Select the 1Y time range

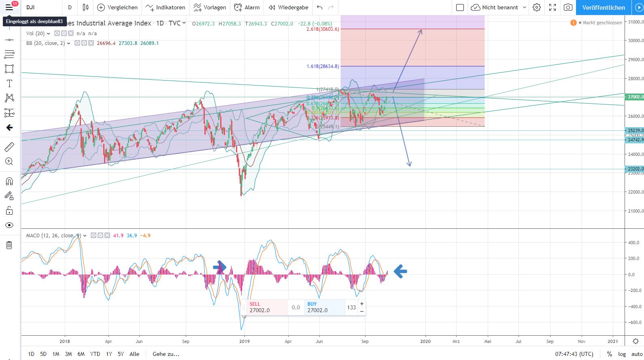coord(109,354)
